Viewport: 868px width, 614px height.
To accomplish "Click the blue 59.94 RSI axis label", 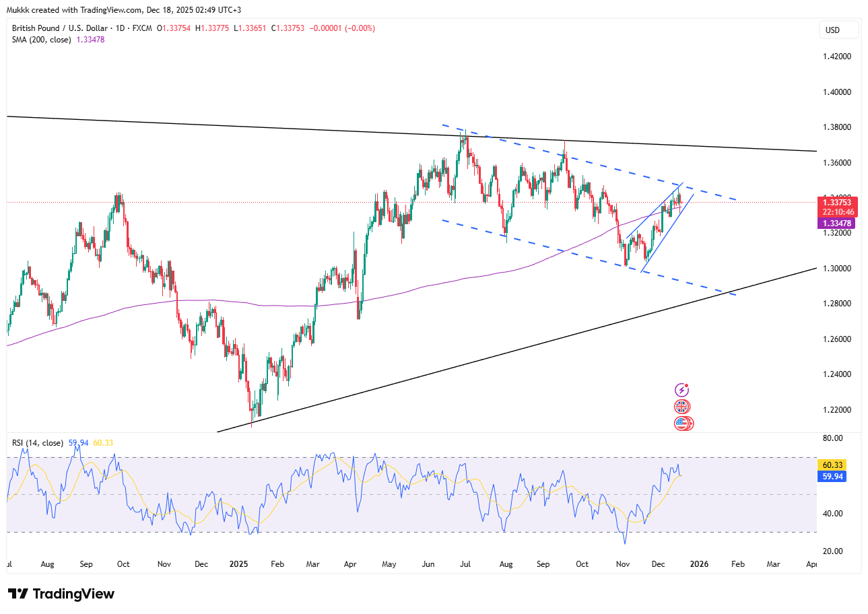I will (830, 476).
